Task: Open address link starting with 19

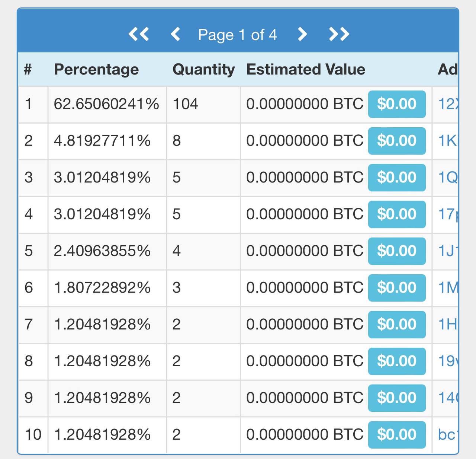Action: click(x=447, y=361)
